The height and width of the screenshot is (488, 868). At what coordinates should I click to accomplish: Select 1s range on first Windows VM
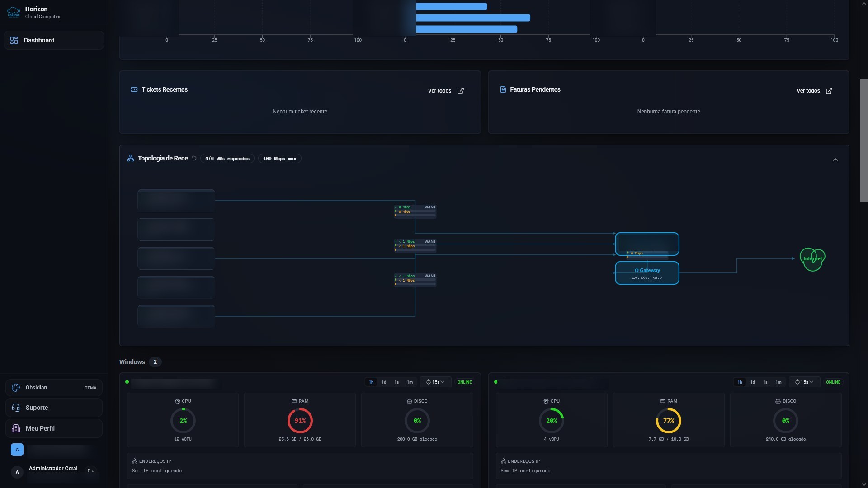pyautogui.click(x=396, y=382)
